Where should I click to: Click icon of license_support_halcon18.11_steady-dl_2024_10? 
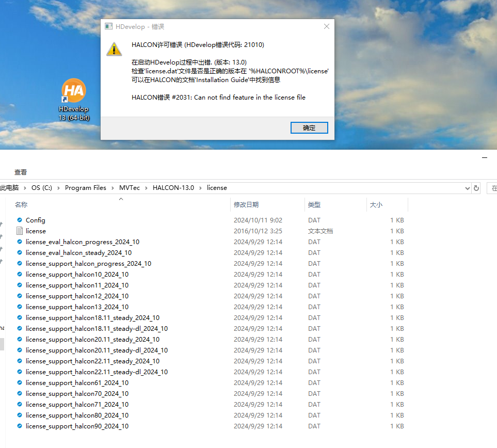point(20,328)
